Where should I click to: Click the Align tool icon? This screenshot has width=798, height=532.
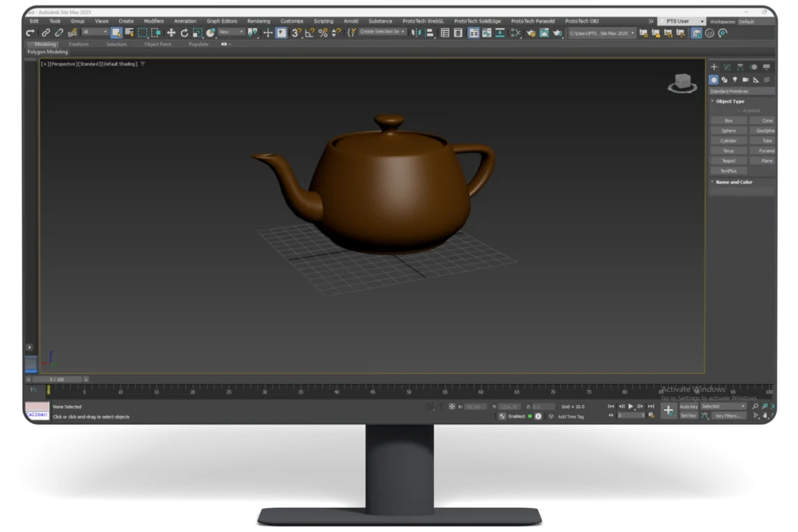click(429, 33)
